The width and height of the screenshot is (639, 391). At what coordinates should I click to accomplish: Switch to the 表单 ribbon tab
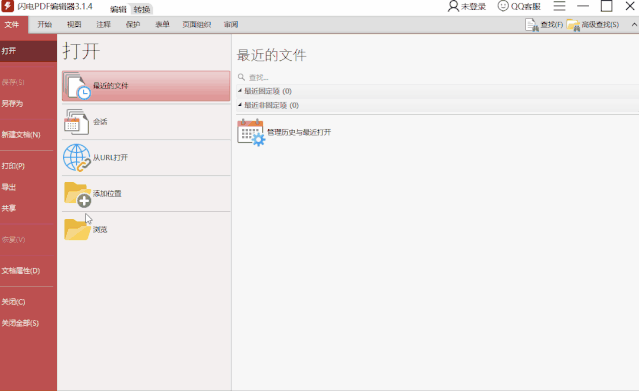(162, 24)
